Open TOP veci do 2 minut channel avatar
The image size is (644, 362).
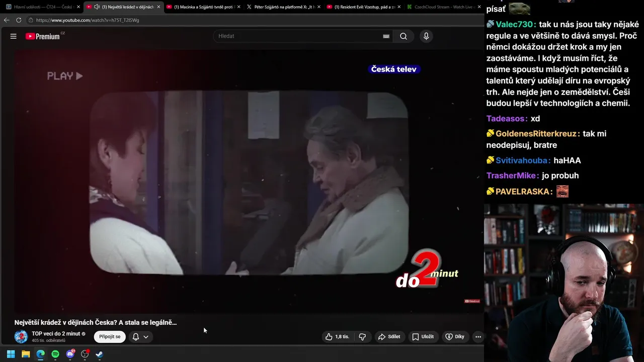21,337
